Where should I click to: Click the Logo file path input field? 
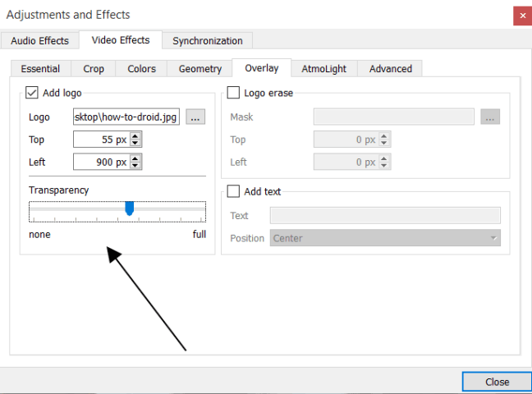126,117
